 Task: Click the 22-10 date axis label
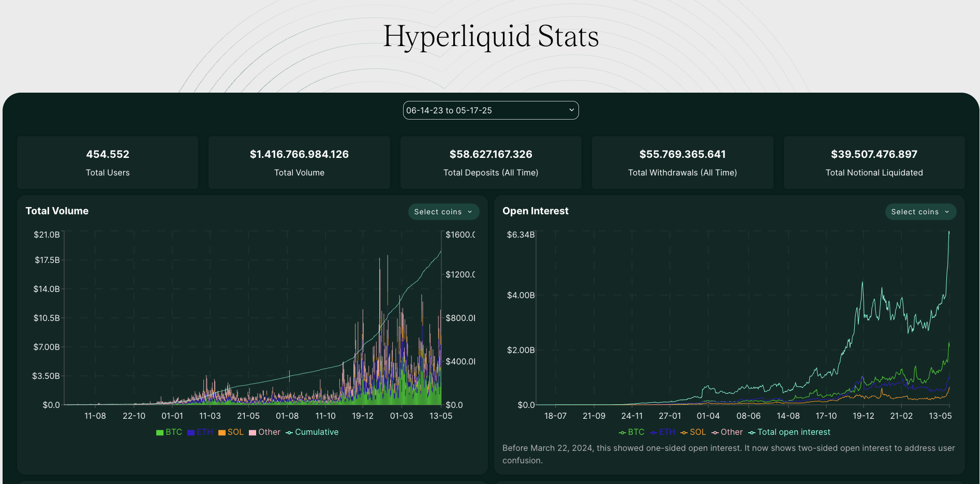134,416
